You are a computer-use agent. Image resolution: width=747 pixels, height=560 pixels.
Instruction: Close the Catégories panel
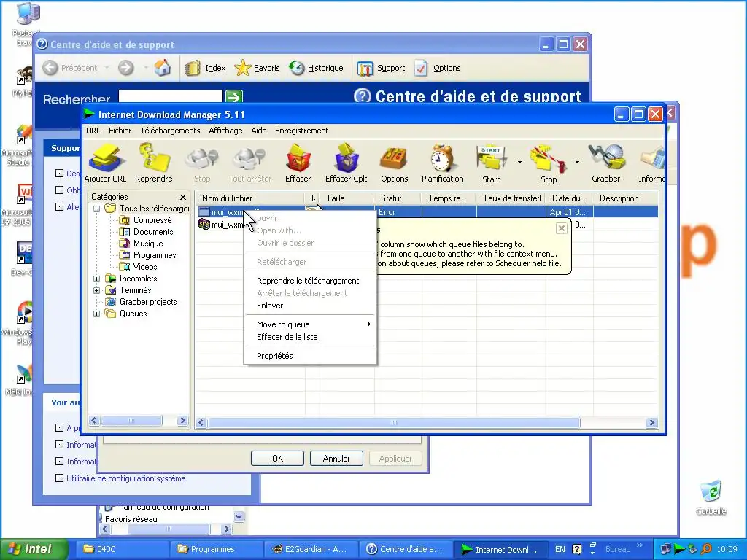(x=183, y=197)
